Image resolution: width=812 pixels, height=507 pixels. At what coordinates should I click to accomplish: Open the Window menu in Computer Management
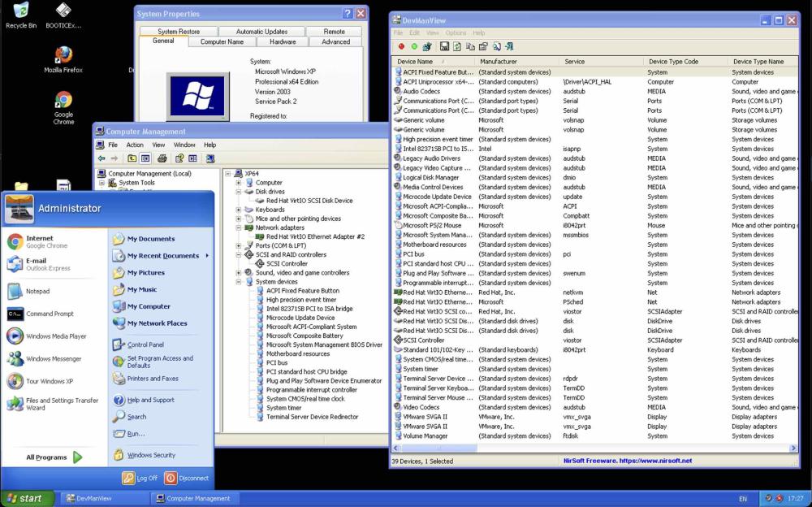(x=184, y=145)
